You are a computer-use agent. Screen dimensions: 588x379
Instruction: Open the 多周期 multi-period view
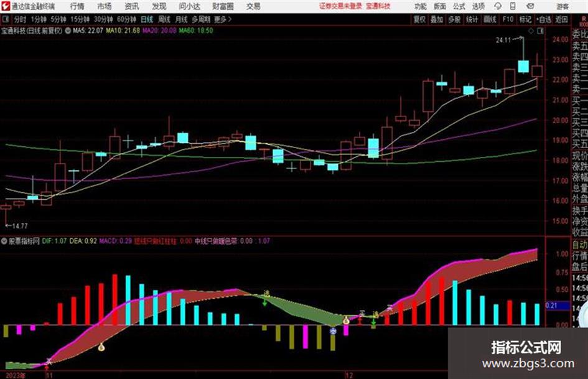201,19
